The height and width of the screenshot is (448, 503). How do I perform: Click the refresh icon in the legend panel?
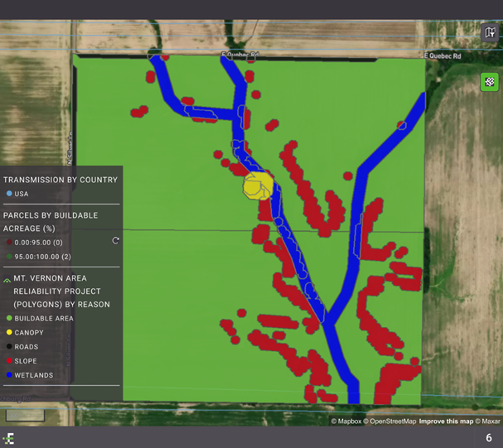pyautogui.click(x=116, y=240)
